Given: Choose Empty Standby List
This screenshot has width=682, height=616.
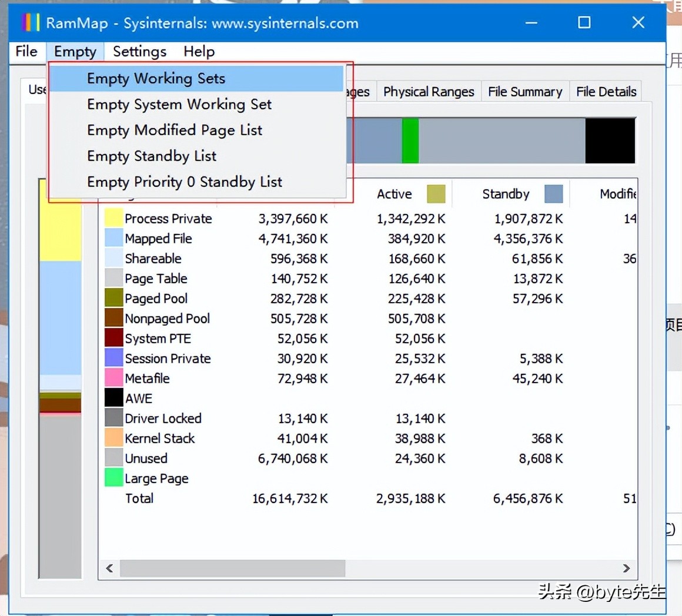Looking at the screenshot, I should tap(196, 156).
